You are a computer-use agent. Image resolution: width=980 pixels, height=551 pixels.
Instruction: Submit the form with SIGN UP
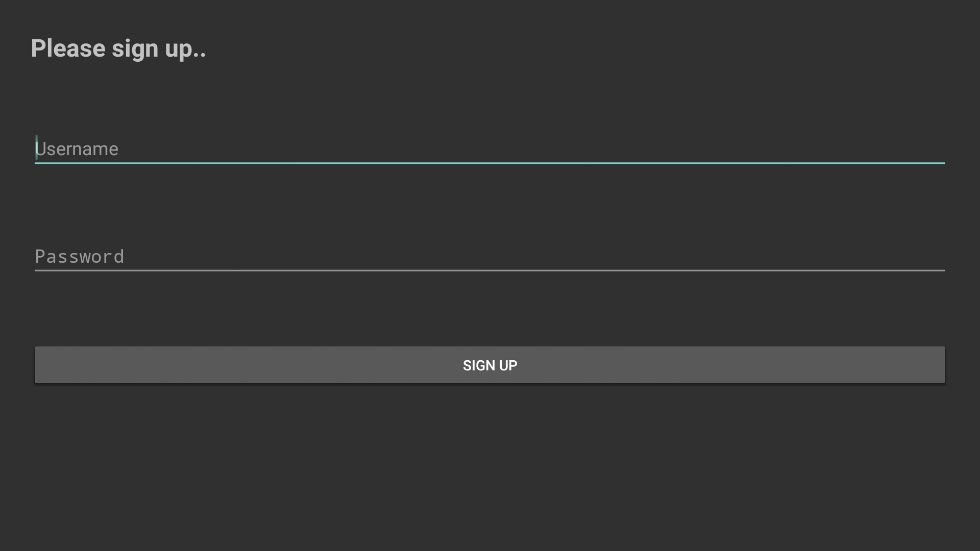490,365
